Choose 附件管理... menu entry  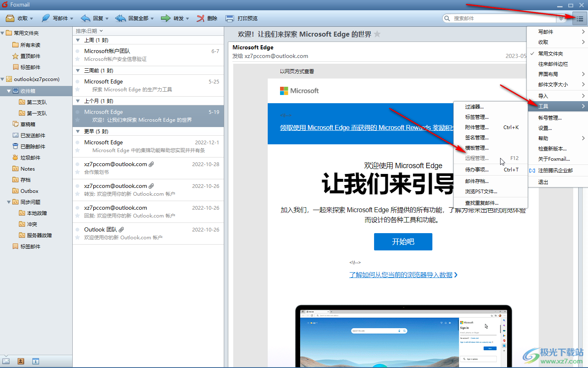tap(491, 127)
